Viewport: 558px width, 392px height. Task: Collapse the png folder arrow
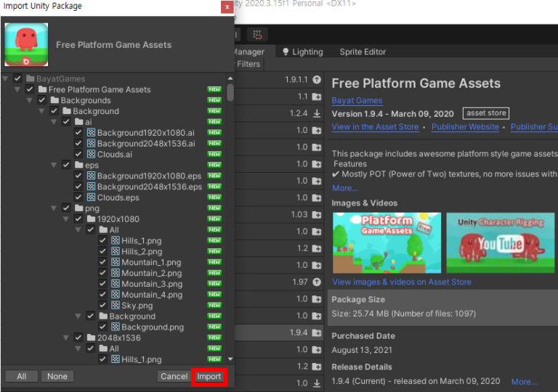(54, 208)
